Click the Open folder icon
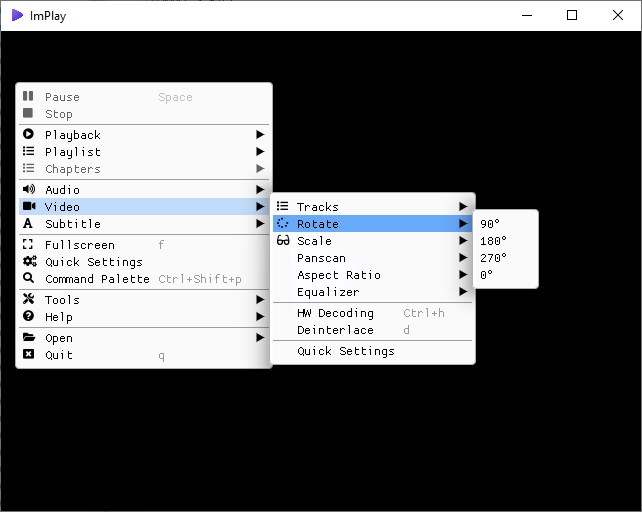642x512 pixels. [29, 337]
